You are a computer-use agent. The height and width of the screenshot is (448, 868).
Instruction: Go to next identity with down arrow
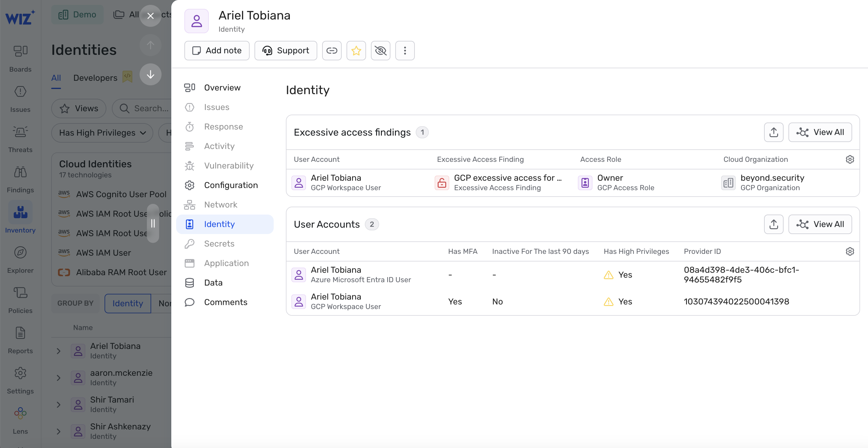point(151,74)
